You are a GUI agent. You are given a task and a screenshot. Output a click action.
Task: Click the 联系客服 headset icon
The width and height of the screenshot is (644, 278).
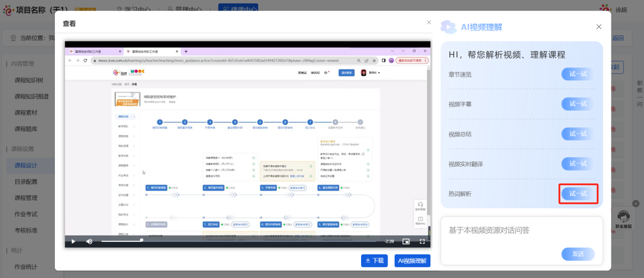(x=624, y=216)
